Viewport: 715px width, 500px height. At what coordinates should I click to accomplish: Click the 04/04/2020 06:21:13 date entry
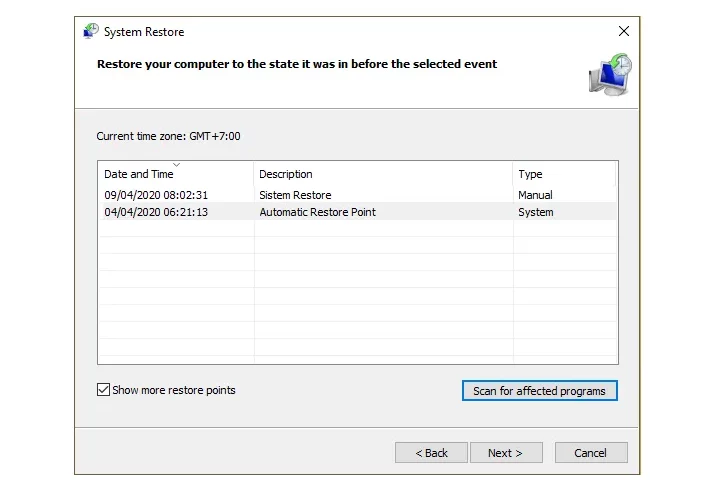click(156, 212)
